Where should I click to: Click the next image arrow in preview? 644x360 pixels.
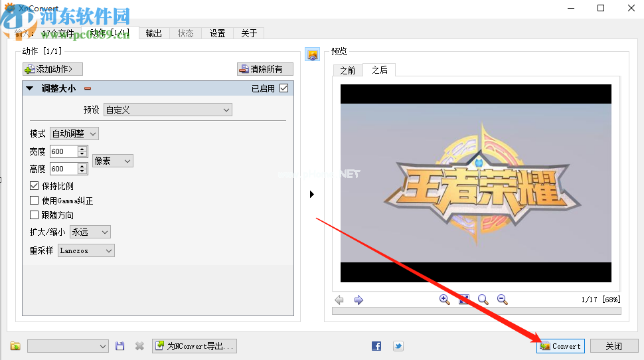(x=359, y=300)
